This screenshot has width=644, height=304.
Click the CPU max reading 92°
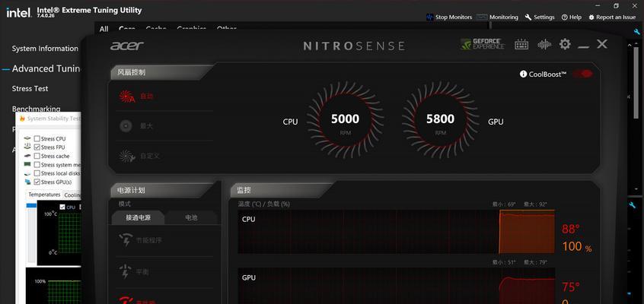pyautogui.click(x=535, y=204)
